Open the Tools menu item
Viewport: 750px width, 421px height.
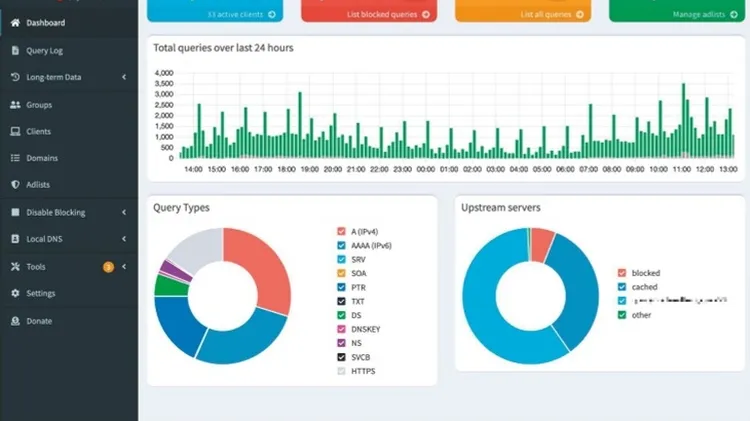pyautogui.click(x=36, y=267)
